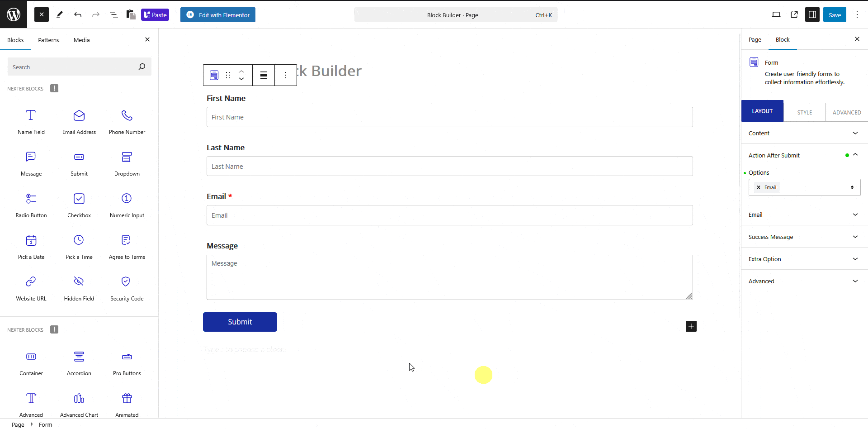Add a Checkbox field block

point(79,205)
